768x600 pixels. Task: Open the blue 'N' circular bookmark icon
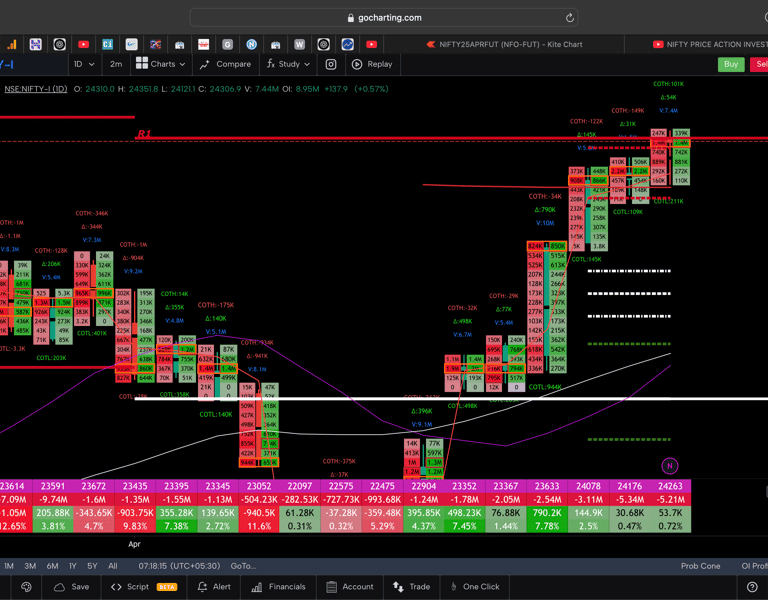[x=251, y=45]
